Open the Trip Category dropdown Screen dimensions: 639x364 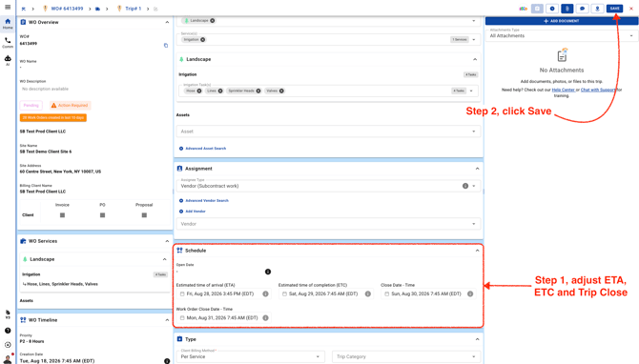pyautogui.click(x=406, y=356)
